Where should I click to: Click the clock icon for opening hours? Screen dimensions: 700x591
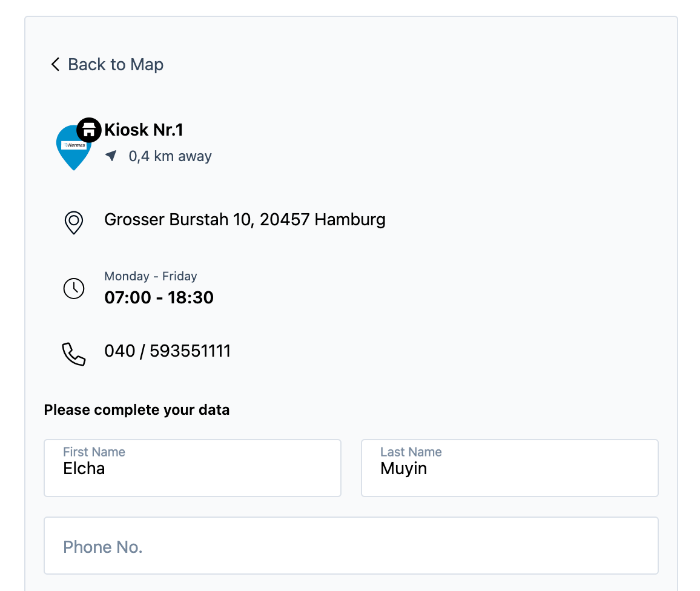(74, 288)
